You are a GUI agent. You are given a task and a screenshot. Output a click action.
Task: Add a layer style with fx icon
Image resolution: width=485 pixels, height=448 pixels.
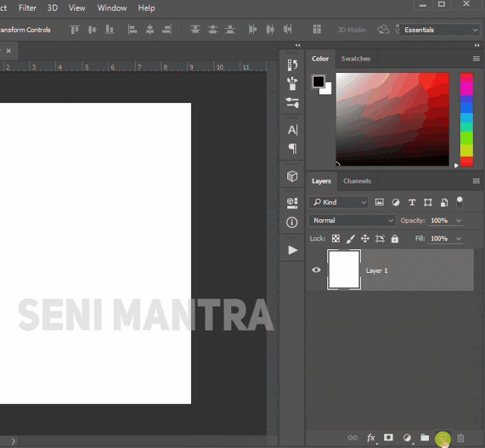click(371, 438)
